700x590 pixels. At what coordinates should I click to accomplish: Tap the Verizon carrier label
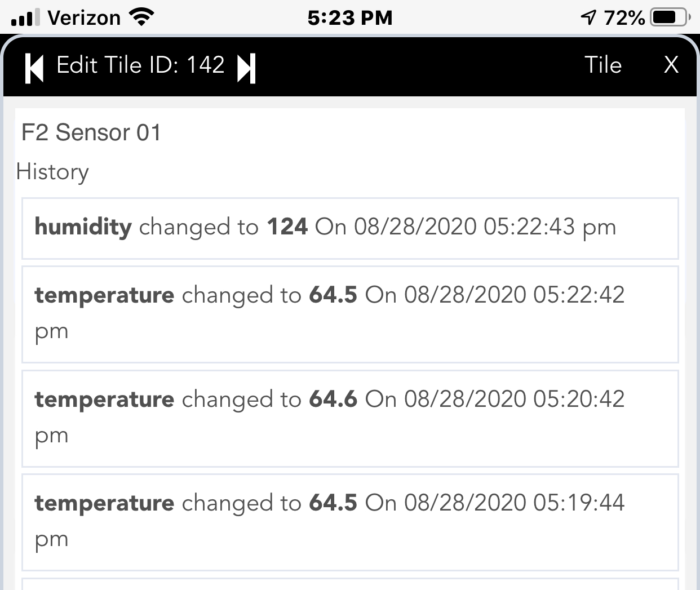tap(84, 17)
